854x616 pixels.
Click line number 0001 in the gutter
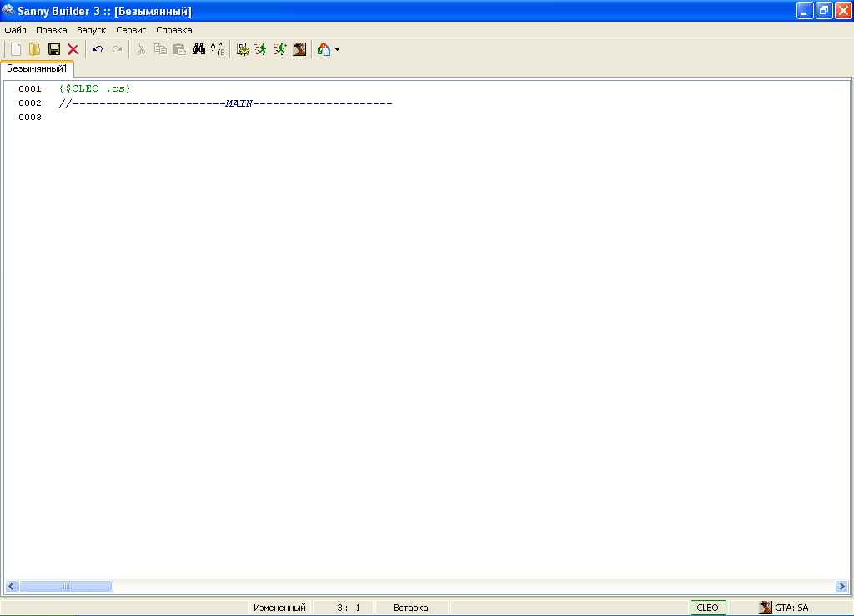click(30, 88)
